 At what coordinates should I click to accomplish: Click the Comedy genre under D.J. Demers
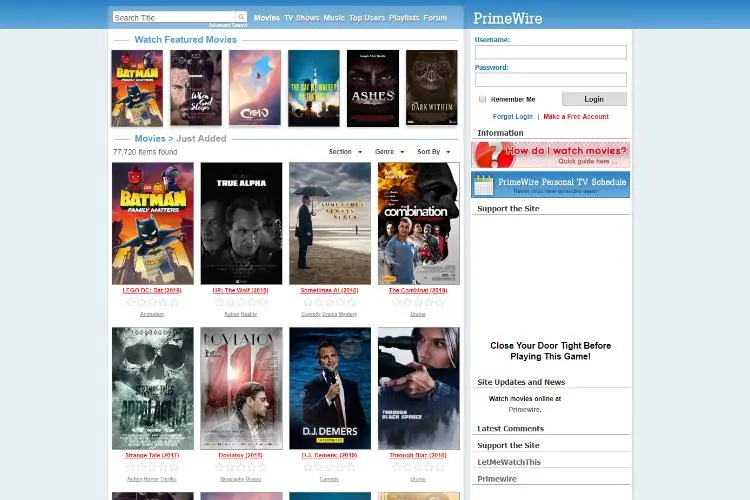pos(329,479)
